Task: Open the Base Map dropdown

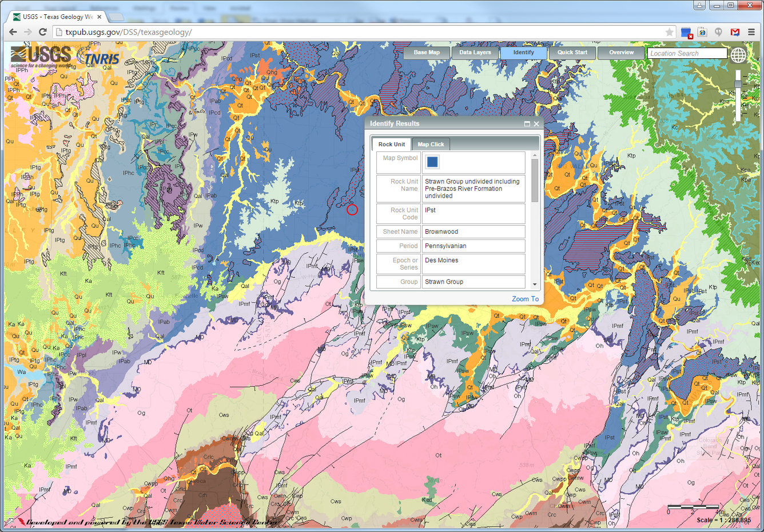Action: coord(427,53)
